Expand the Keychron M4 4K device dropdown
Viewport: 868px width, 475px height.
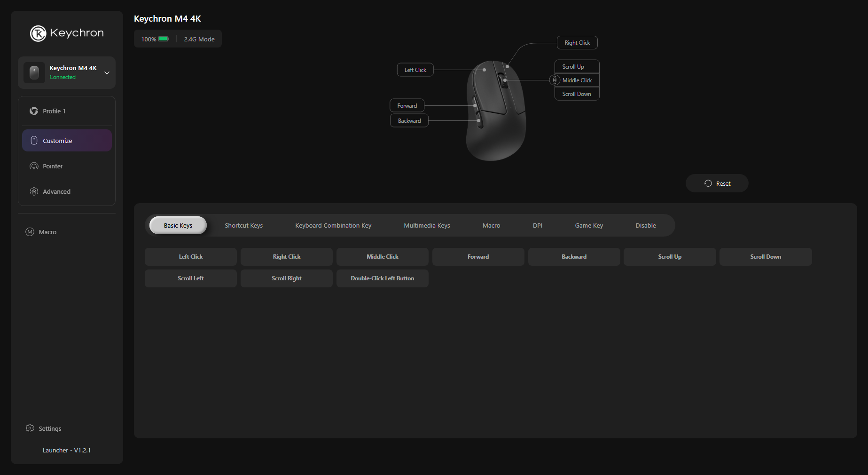coord(107,73)
